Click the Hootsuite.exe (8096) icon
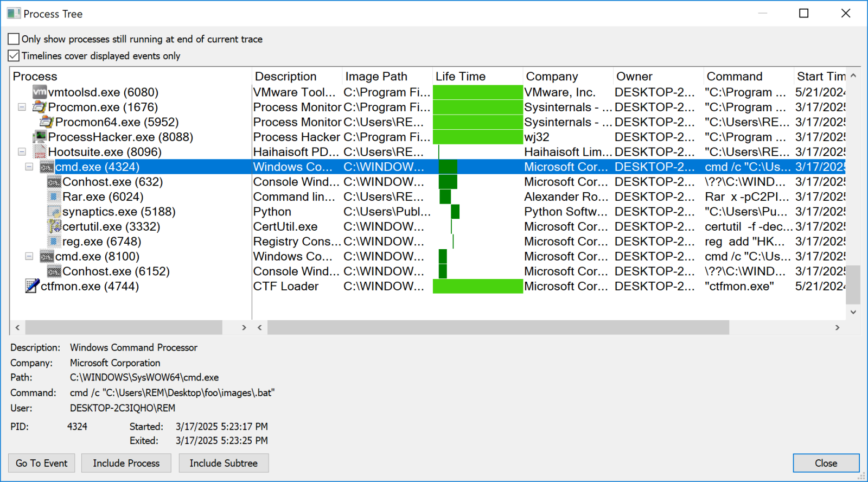The width and height of the screenshot is (868, 482). [40, 151]
